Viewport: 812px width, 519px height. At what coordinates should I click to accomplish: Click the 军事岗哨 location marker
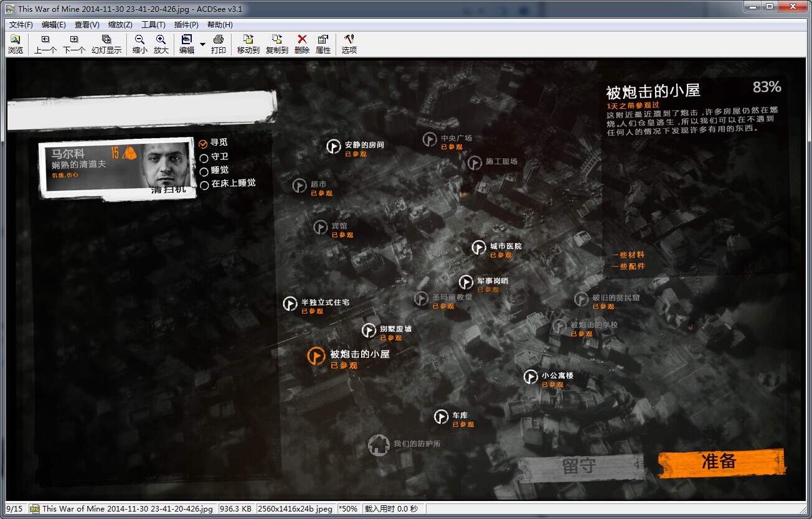tap(466, 283)
